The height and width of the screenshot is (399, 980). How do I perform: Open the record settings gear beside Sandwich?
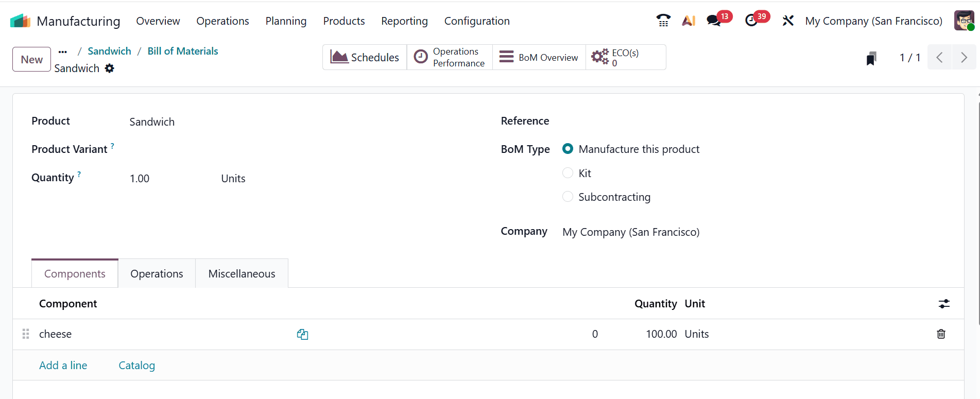(x=110, y=68)
